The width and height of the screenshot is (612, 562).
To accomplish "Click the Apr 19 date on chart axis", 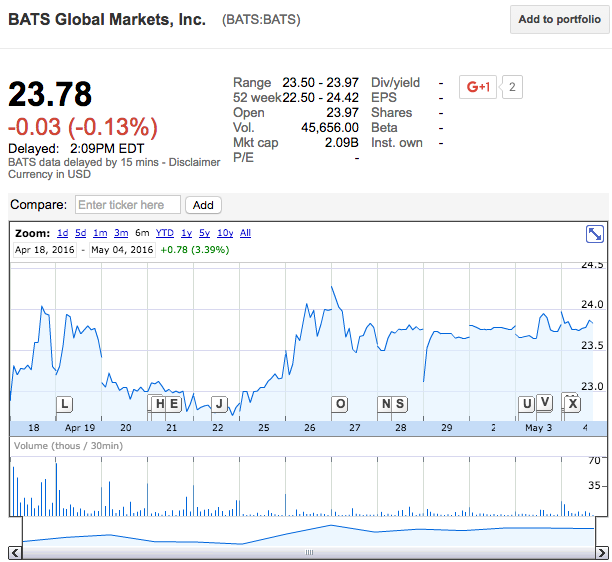I will pyautogui.click(x=80, y=428).
